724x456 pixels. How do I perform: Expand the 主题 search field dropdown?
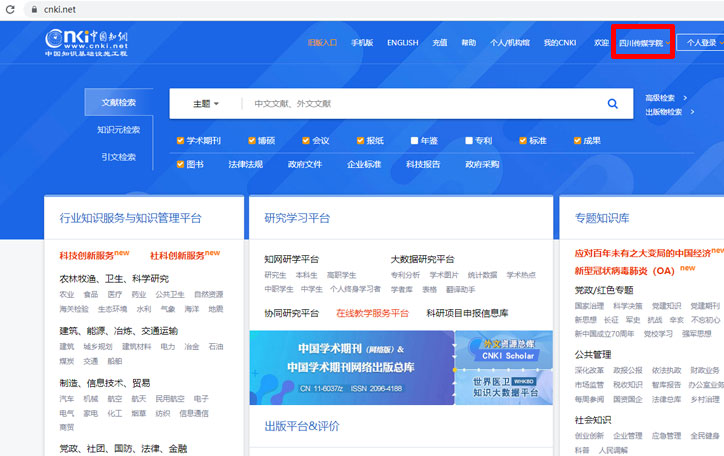(x=205, y=104)
